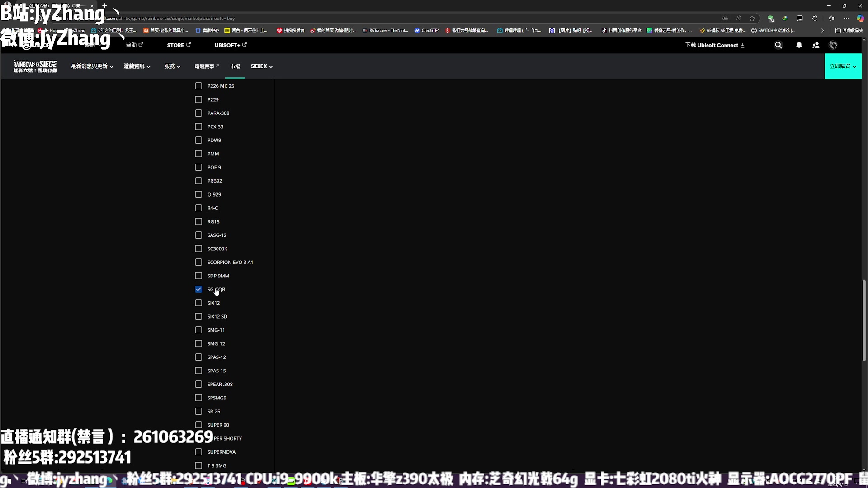868x488 pixels.
Task: Check the SMG-11 checkbox
Action: tap(198, 330)
